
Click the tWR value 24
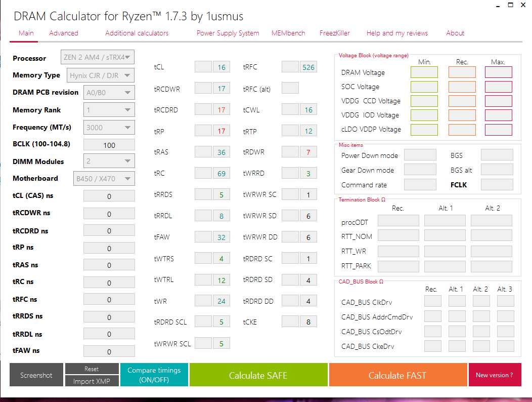pyautogui.click(x=221, y=301)
